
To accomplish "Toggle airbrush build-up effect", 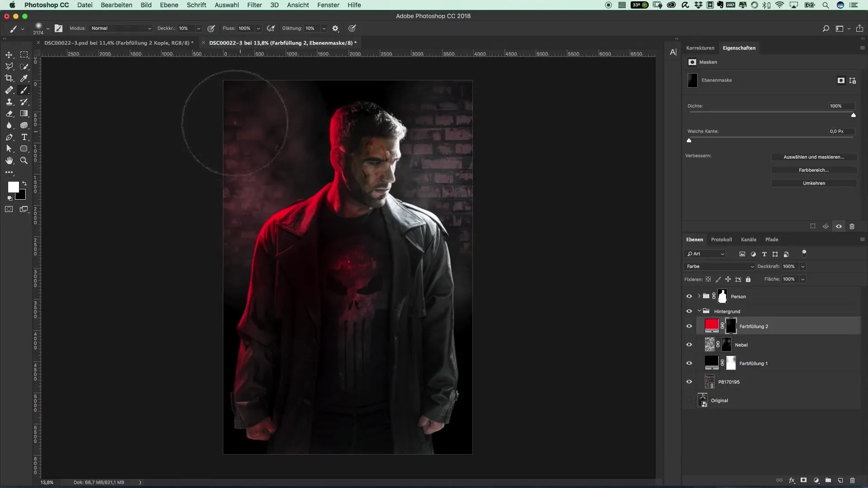I will [271, 28].
